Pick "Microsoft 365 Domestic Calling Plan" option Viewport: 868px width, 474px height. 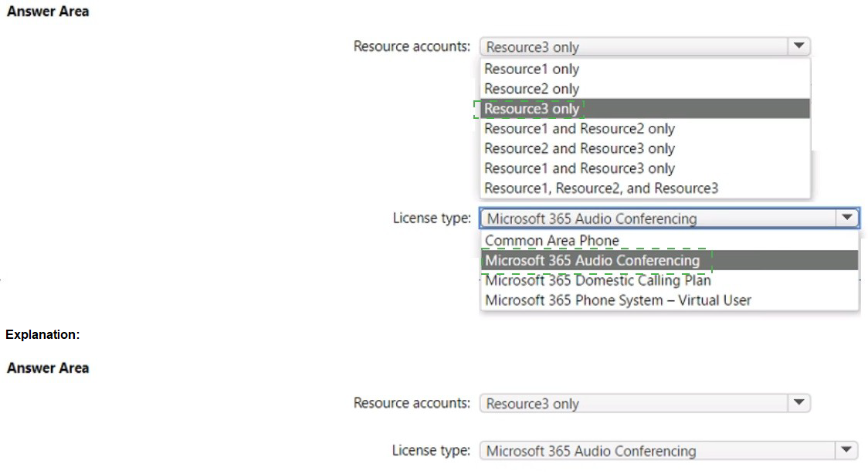pyautogui.click(x=598, y=280)
